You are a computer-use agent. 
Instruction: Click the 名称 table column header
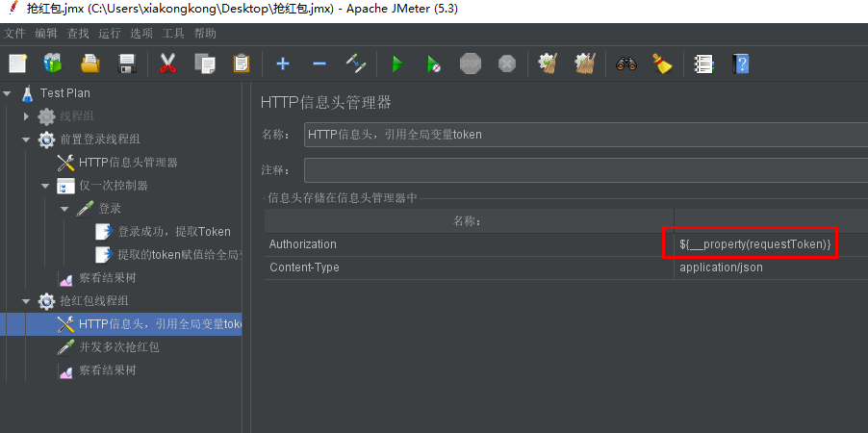click(469, 221)
